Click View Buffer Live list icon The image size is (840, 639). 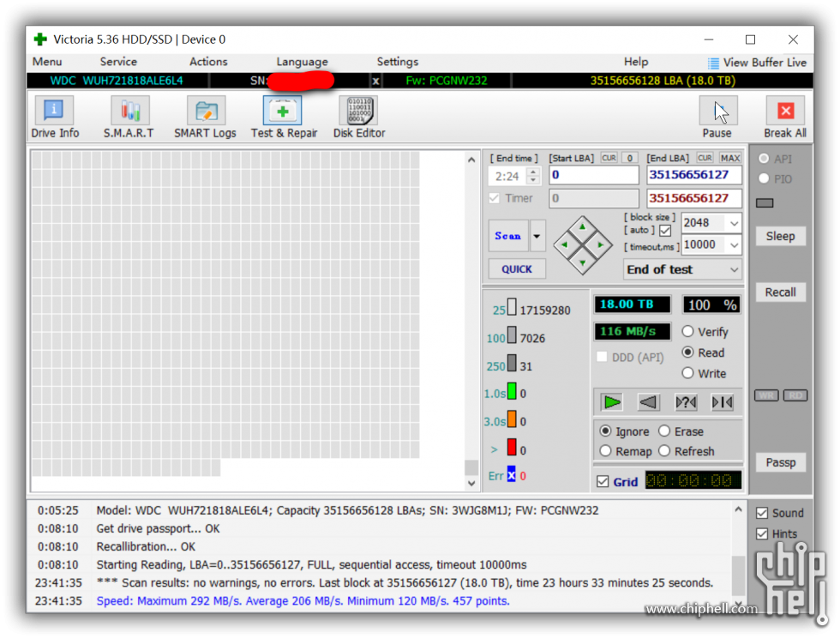pyautogui.click(x=713, y=63)
